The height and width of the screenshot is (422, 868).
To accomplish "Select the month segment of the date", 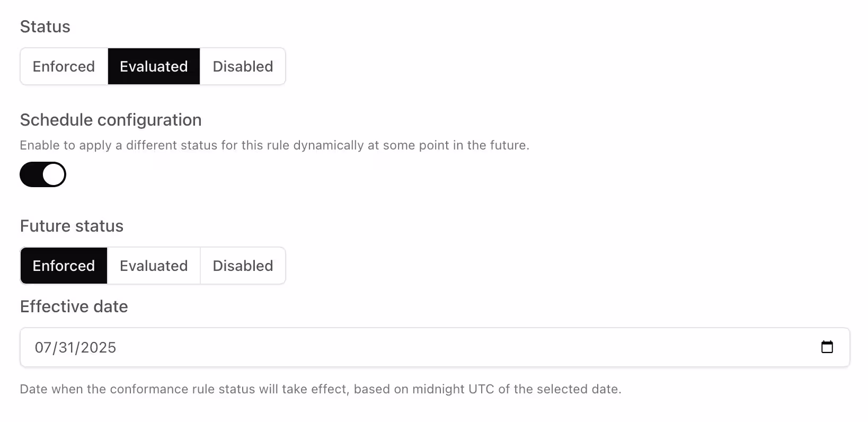I will 43,347.
